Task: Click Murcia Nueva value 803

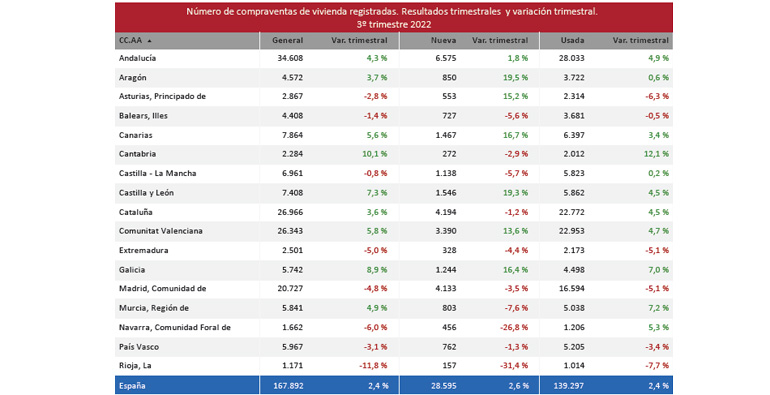Action: (449, 308)
